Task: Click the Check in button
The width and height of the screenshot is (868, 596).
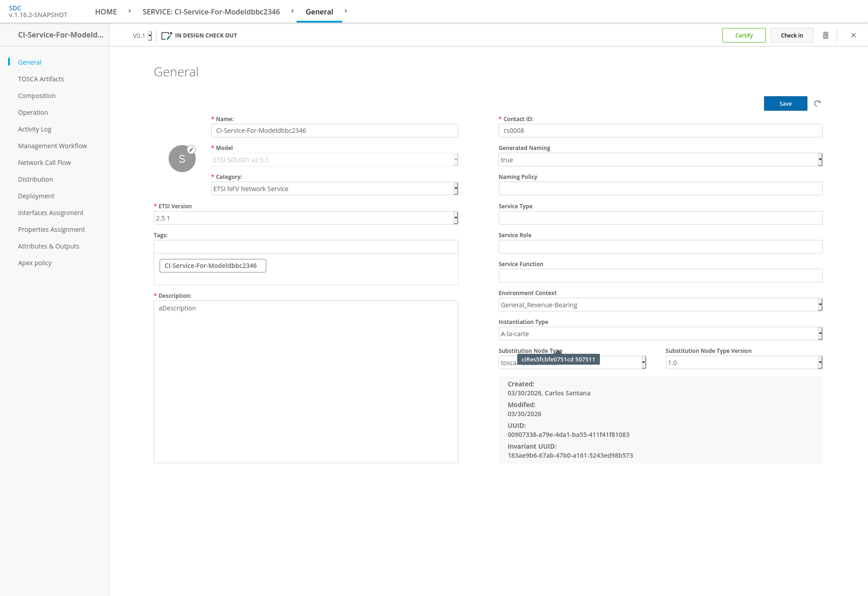Action: click(x=791, y=35)
